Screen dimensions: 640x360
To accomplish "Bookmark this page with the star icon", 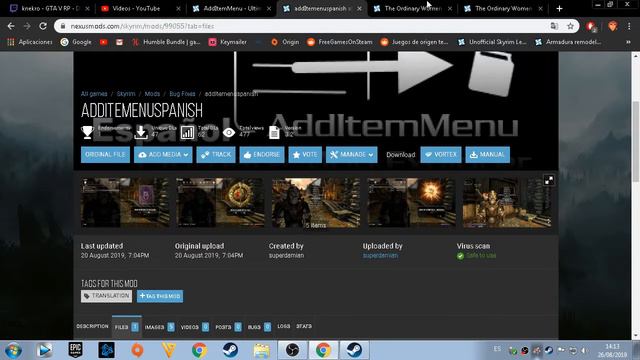I will point(570,26).
